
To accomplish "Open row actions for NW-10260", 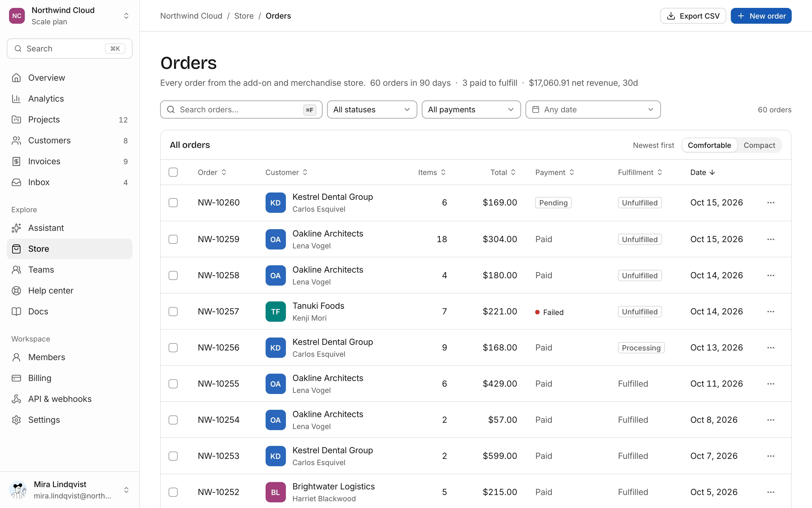I will (771, 203).
